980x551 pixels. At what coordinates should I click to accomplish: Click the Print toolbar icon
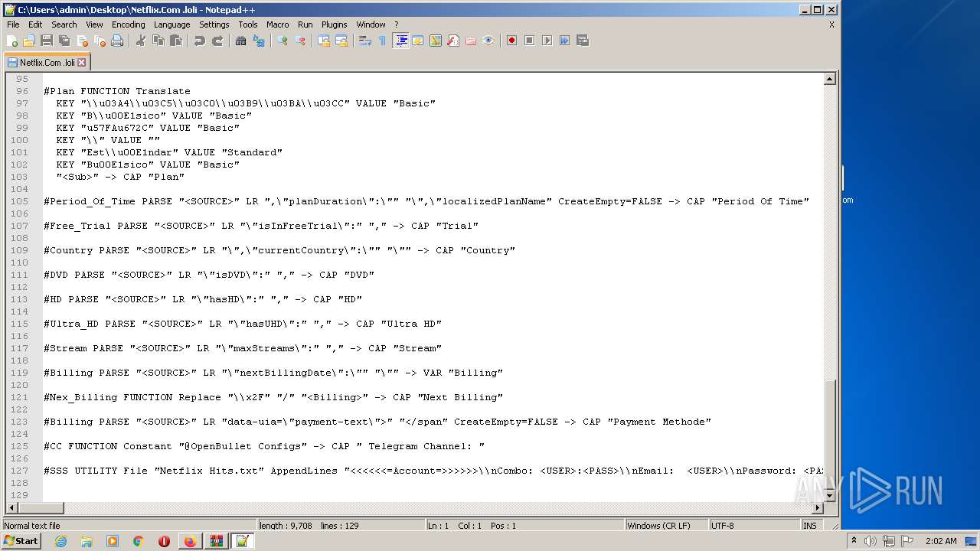[117, 41]
